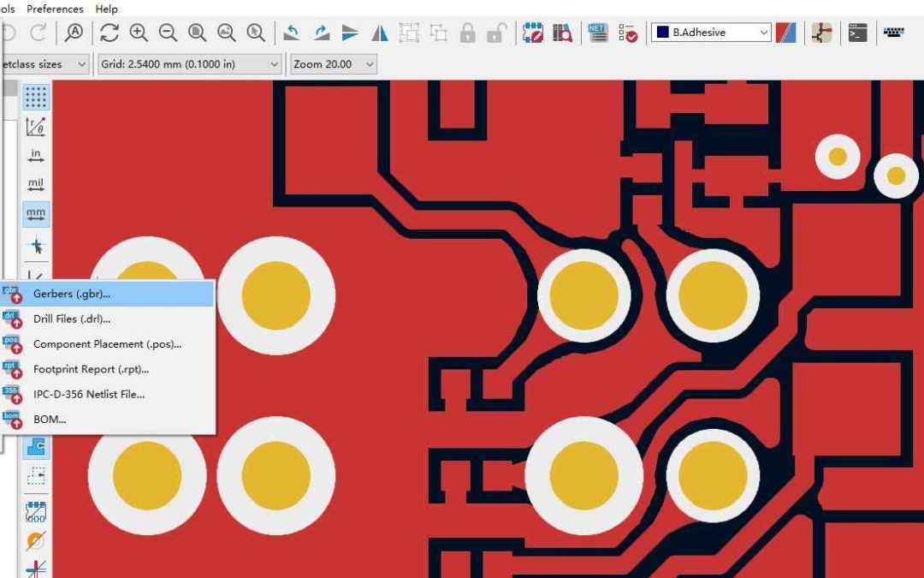
Task: Switch units to inches
Action: click(x=36, y=155)
